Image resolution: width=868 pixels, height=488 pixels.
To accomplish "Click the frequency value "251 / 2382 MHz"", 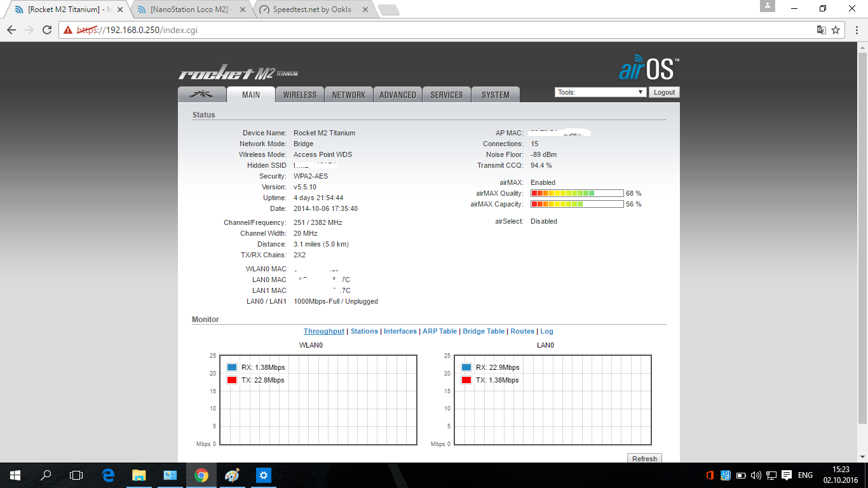I will tap(318, 222).
